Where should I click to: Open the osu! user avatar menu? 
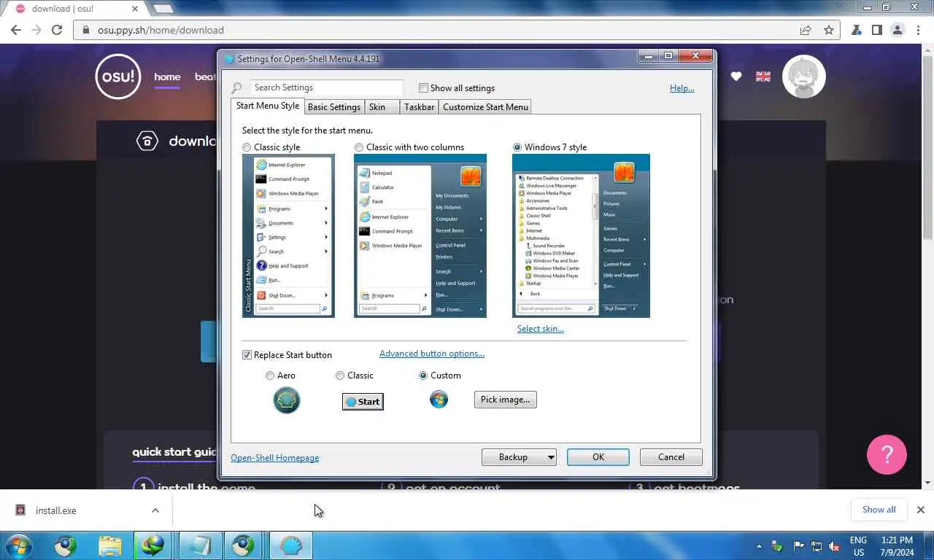click(x=804, y=76)
